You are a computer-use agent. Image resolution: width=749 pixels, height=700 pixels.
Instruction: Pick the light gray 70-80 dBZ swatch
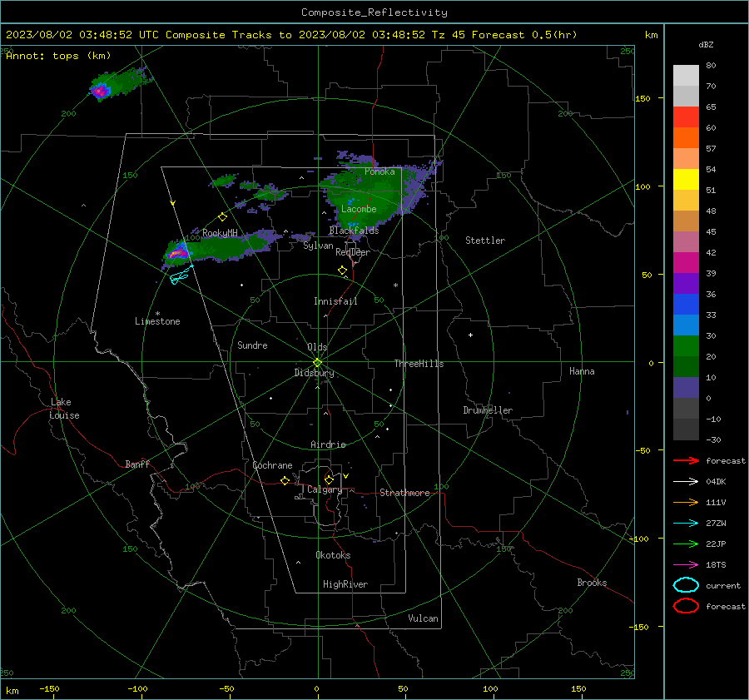(x=686, y=76)
